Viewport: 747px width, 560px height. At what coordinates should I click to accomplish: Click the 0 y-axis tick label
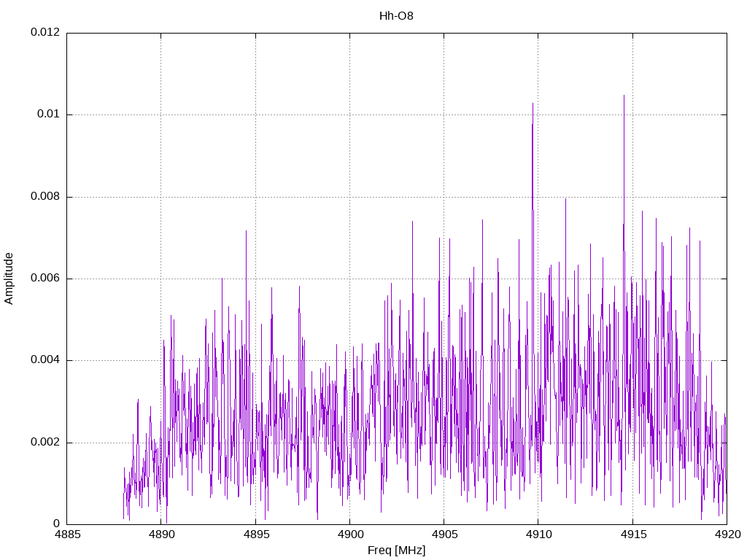click(57, 524)
